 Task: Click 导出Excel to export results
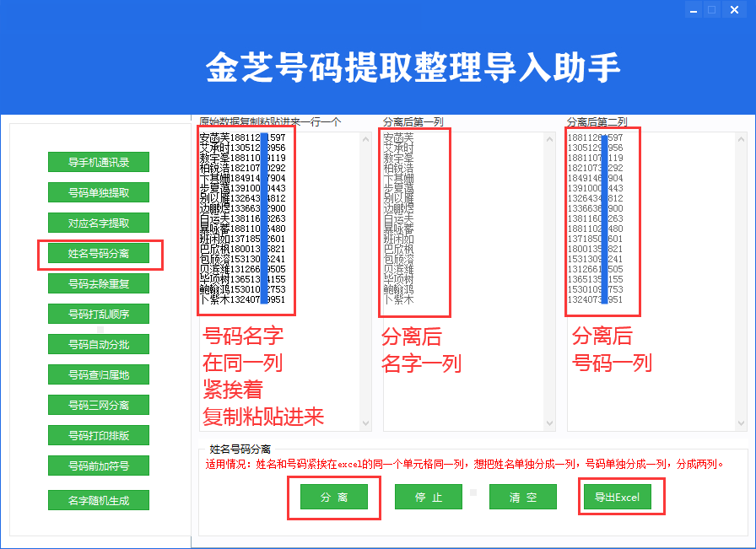[618, 497]
